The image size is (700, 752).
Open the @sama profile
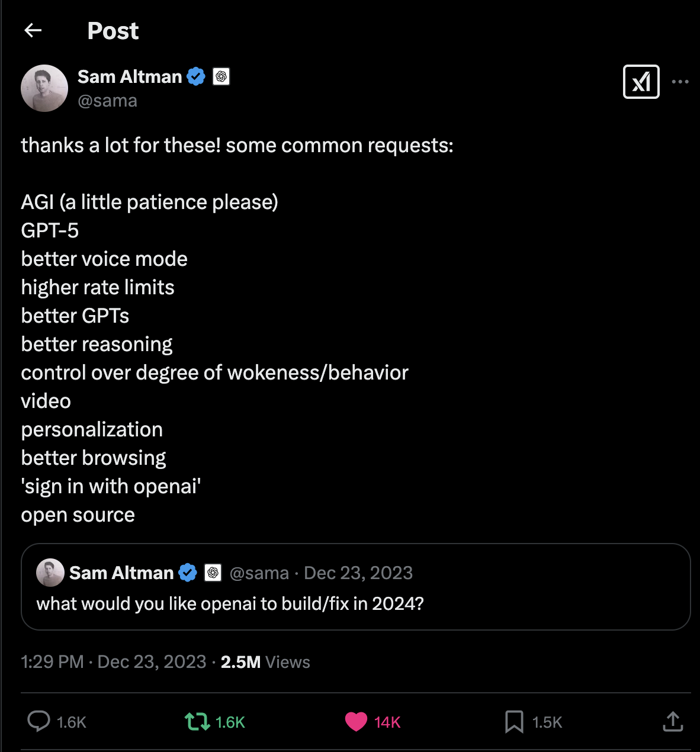pos(108,101)
